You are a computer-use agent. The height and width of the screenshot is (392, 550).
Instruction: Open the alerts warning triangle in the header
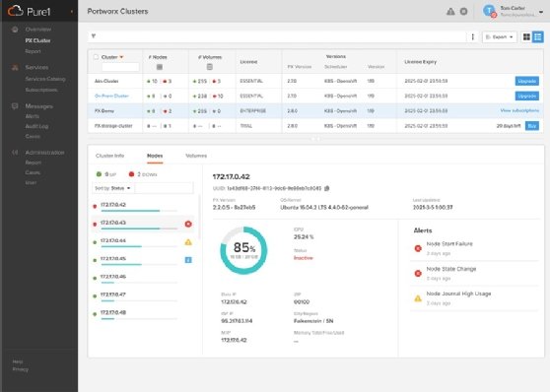[450, 12]
